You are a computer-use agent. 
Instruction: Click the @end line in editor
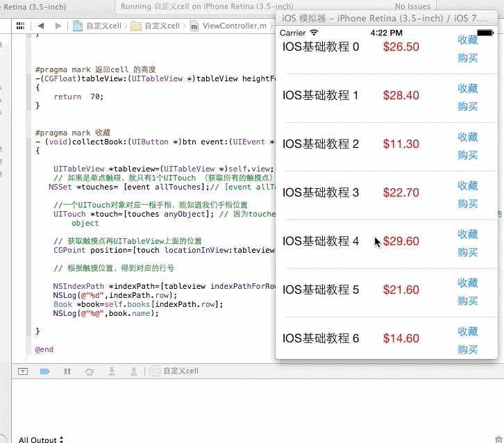[44, 349]
